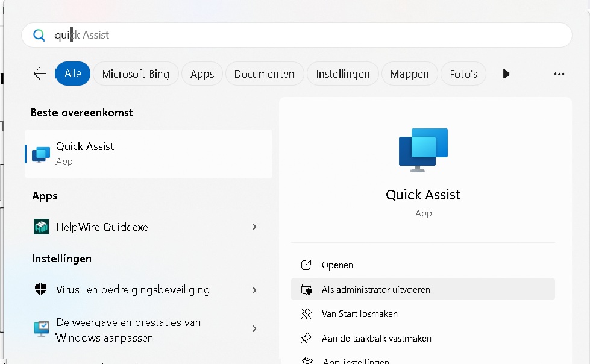Click the monitor icon for Windows prestaties
This screenshot has width=590, height=364.
(41, 328)
